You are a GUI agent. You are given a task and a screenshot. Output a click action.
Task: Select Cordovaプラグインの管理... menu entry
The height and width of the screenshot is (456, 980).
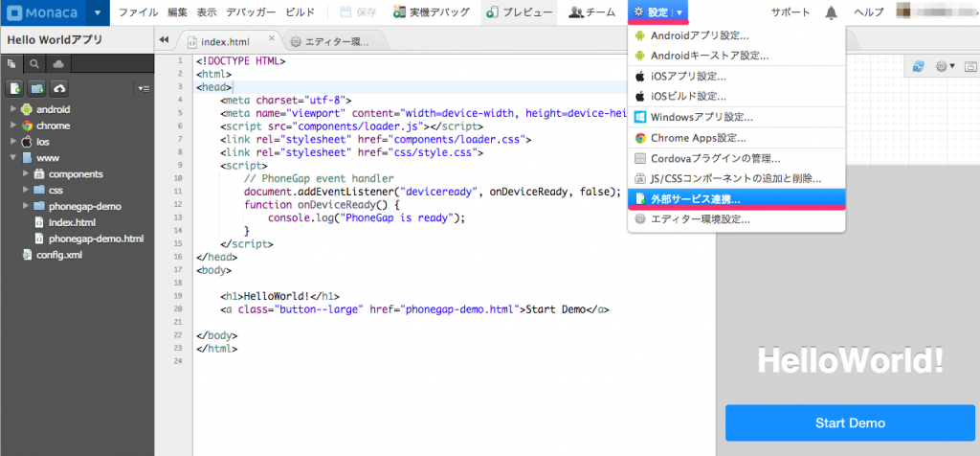(736, 159)
